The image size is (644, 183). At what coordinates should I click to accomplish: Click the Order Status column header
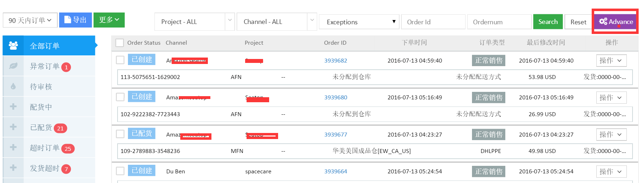(144, 43)
